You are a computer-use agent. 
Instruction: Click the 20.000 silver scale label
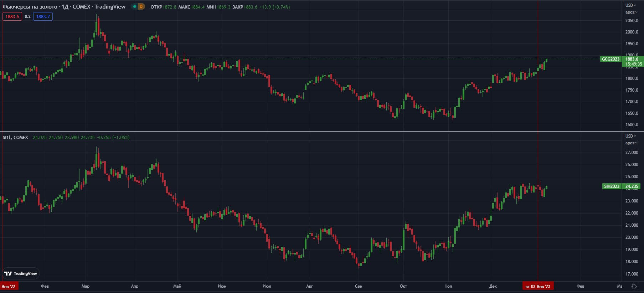632,237
